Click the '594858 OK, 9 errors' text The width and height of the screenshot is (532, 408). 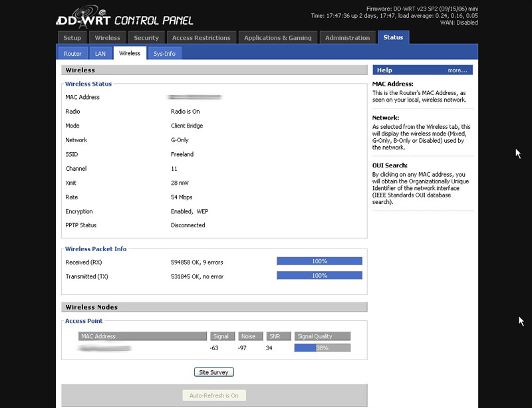click(197, 262)
